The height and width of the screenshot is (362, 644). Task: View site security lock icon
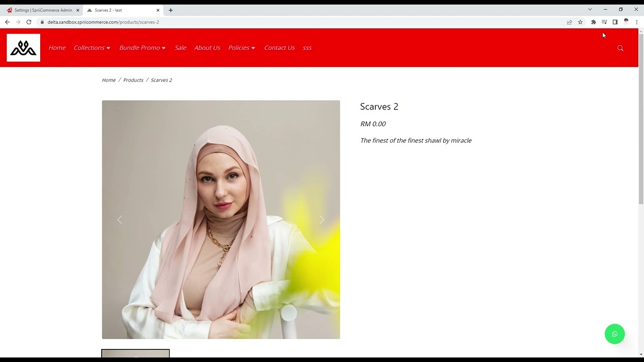(x=42, y=22)
